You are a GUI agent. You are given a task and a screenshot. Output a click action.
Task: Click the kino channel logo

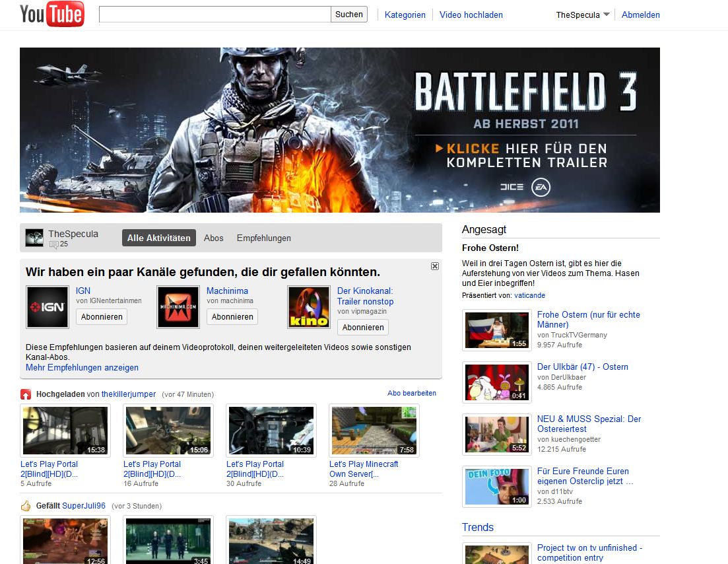click(309, 307)
